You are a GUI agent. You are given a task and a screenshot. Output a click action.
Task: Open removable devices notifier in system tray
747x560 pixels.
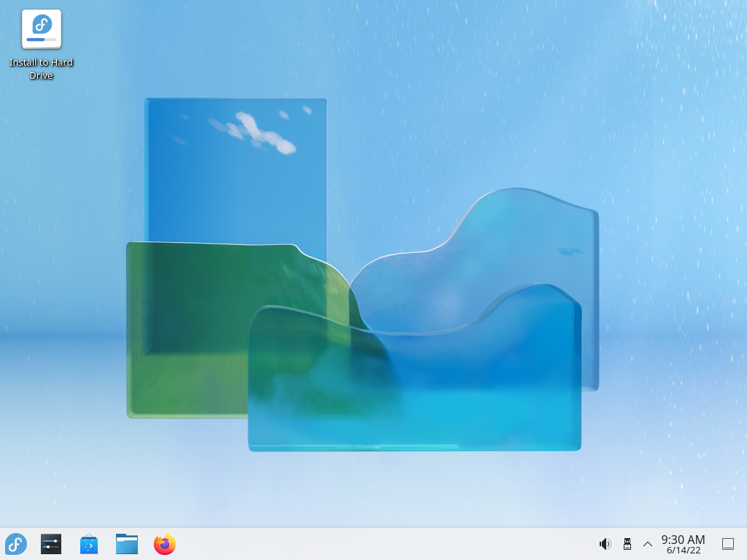coord(627,544)
